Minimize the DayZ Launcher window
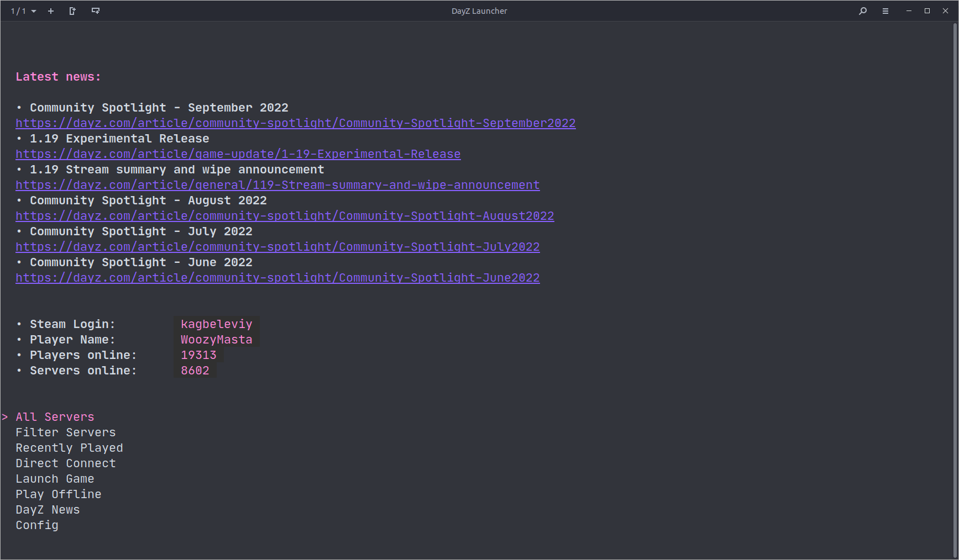 pyautogui.click(x=909, y=11)
